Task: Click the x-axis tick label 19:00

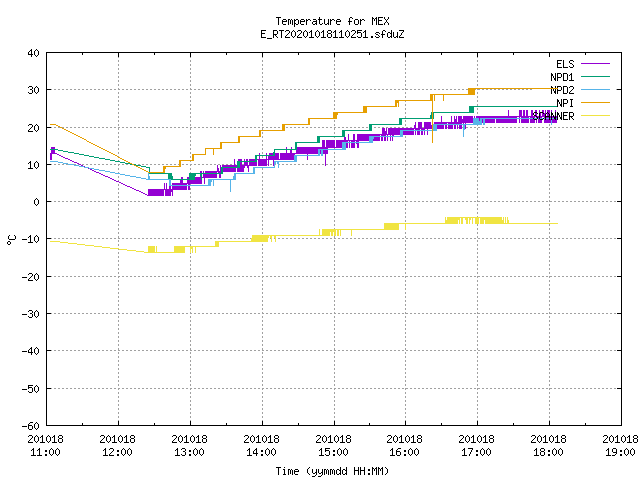Action: click(x=620, y=452)
